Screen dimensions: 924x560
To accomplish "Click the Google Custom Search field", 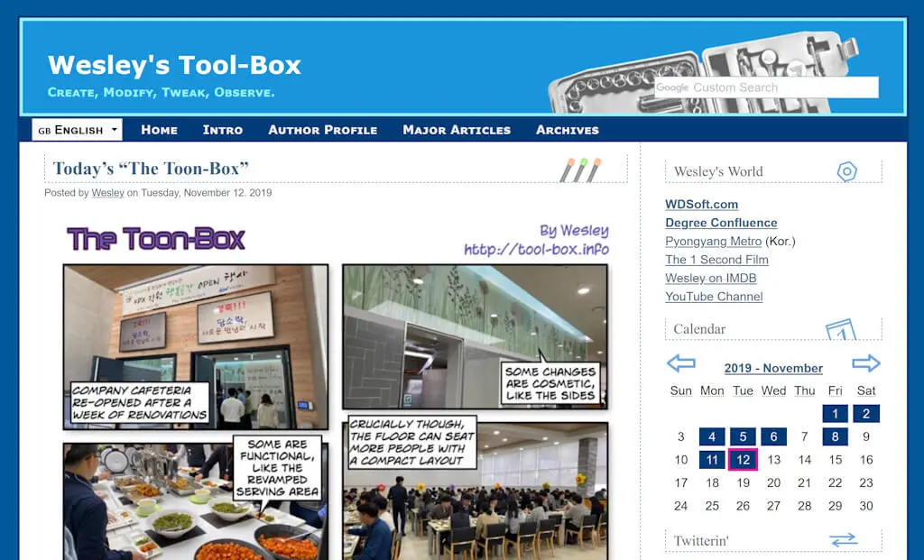I will click(x=767, y=87).
